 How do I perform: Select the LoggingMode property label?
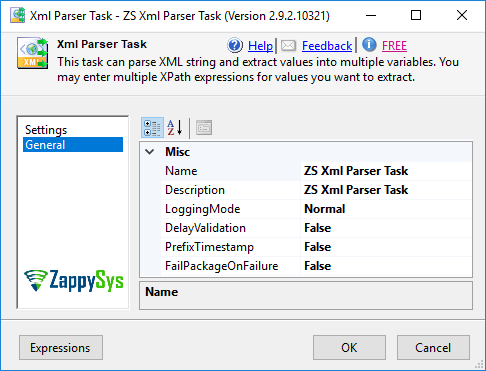203,209
